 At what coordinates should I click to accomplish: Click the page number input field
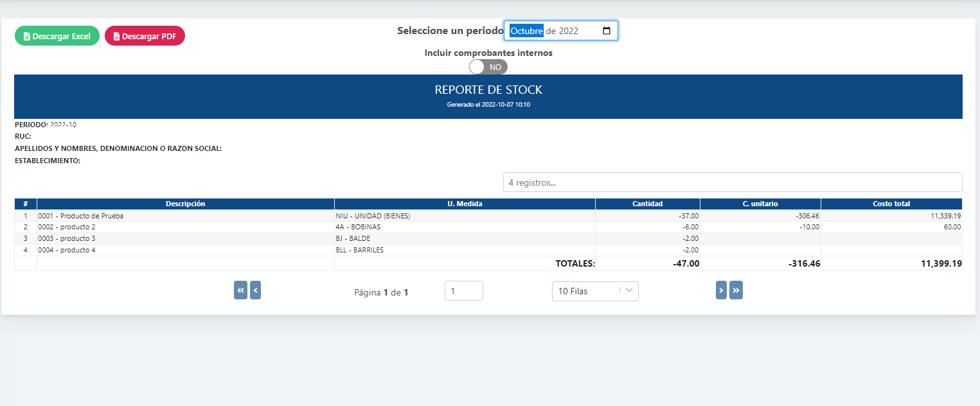463,291
